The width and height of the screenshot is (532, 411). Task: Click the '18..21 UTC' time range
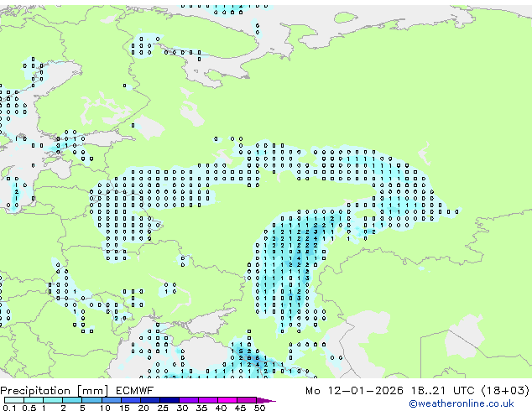442,391
